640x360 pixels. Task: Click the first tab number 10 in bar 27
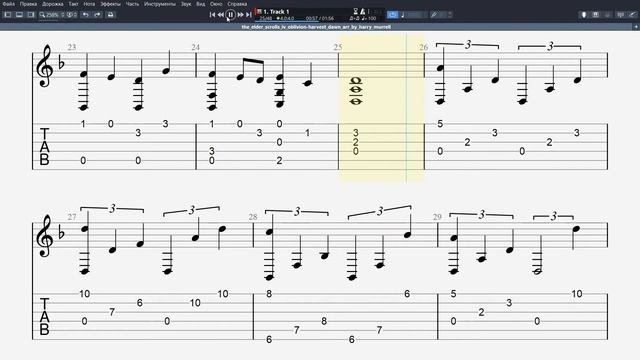point(84,294)
